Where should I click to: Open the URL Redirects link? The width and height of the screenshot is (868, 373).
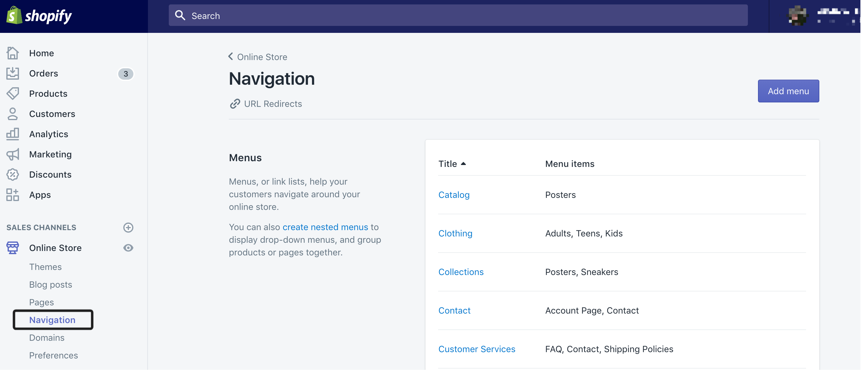click(x=272, y=104)
